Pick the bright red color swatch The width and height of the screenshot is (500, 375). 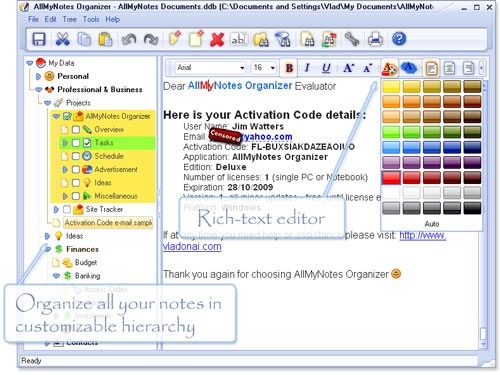tap(391, 178)
